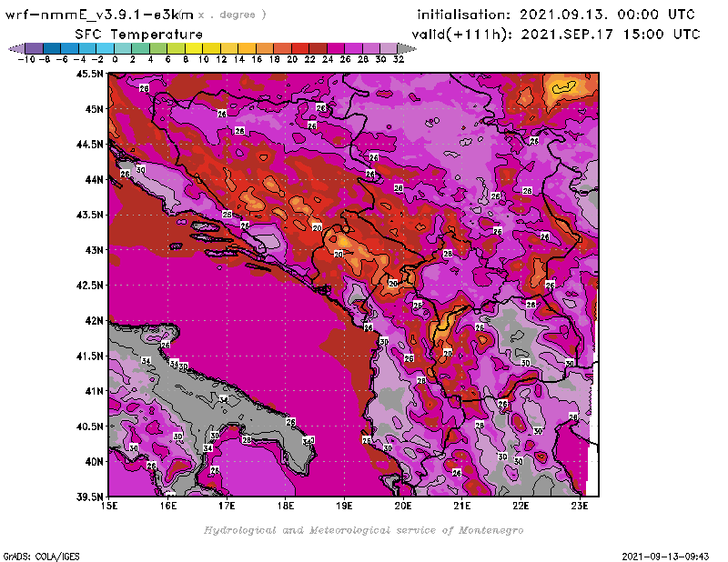The image size is (728, 562).
Task: Click the legend value label '24'
Action: [x=328, y=59]
